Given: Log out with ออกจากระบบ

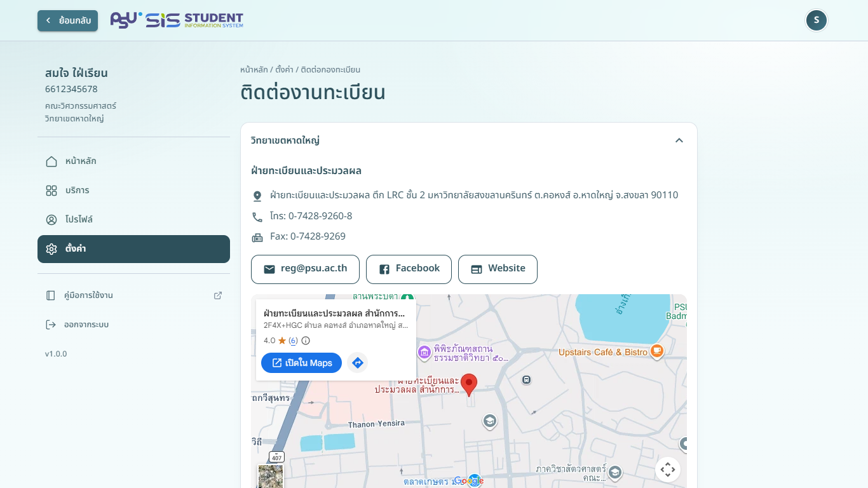Looking at the screenshot, I should pos(133,325).
